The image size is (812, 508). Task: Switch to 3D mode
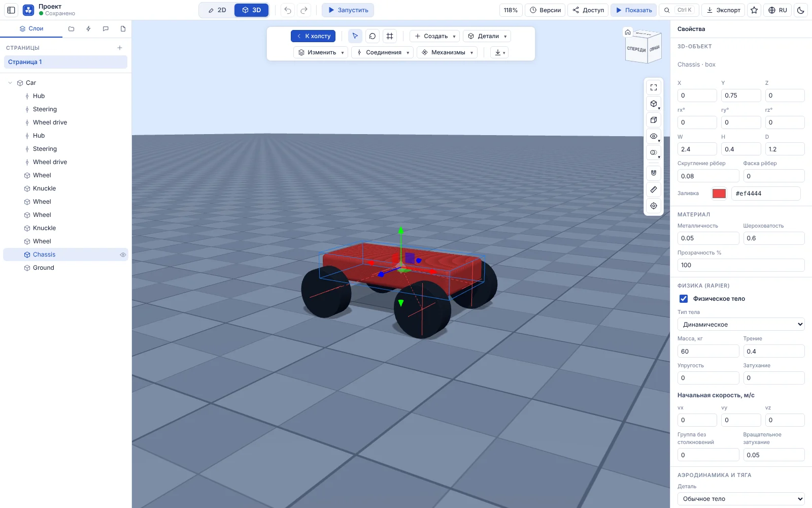tap(251, 10)
